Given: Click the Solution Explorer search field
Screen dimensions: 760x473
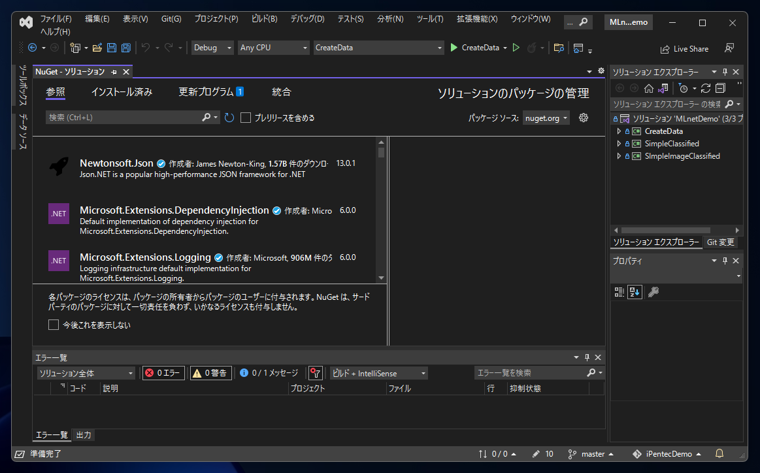Looking at the screenshot, I should click(x=667, y=104).
